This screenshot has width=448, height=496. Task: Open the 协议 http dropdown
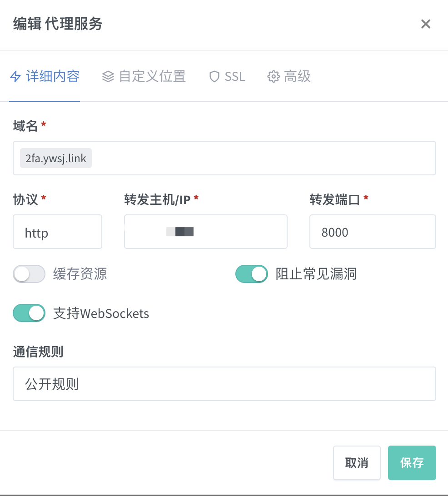coord(57,232)
